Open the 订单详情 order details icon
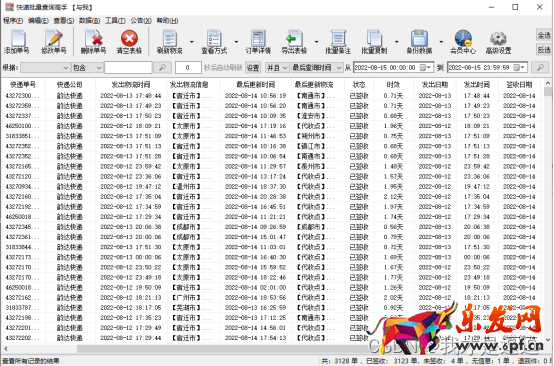Screen dimensions: 554x366 pyautogui.click(x=258, y=38)
